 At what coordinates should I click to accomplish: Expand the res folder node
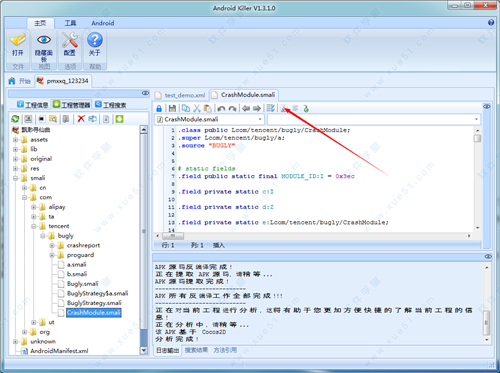[15, 169]
